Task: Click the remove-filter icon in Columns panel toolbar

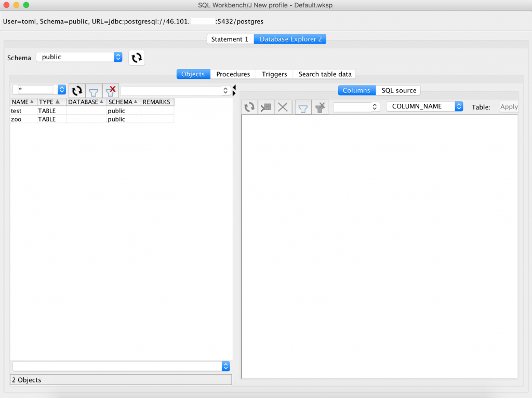Action: (x=320, y=107)
